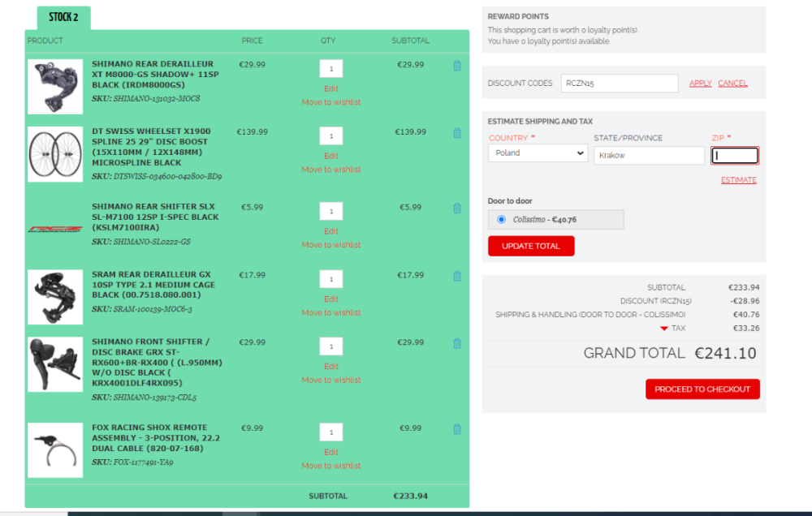Click the State/Province field containing Krakow

click(x=649, y=155)
